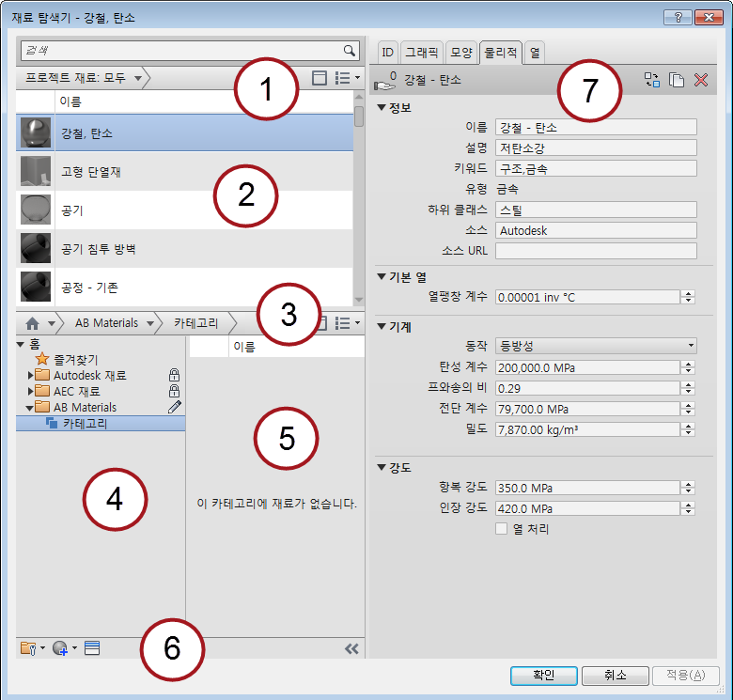Click the lock icon for Autodesk 재료
Viewport: 733px width, 700px height.
click(x=174, y=375)
